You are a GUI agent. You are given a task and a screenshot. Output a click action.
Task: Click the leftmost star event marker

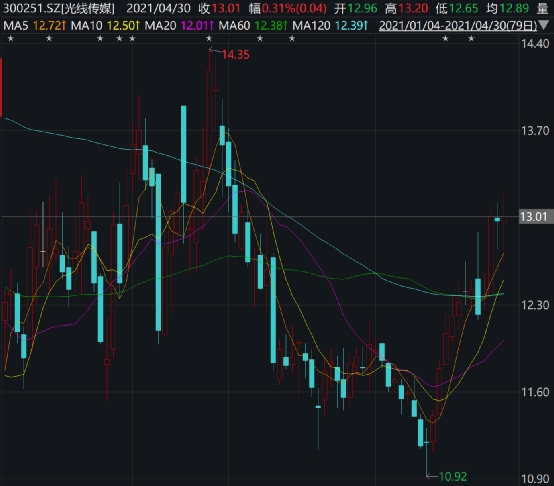click(11, 38)
